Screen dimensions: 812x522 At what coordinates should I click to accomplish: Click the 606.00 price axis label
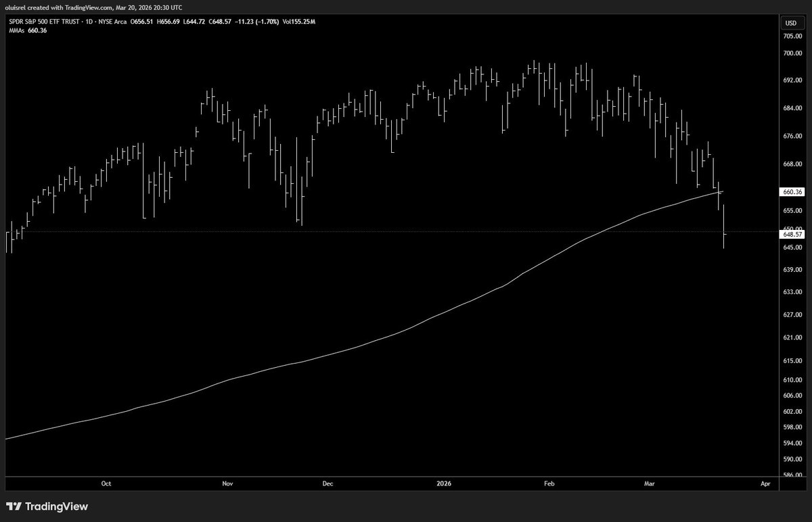point(792,396)
